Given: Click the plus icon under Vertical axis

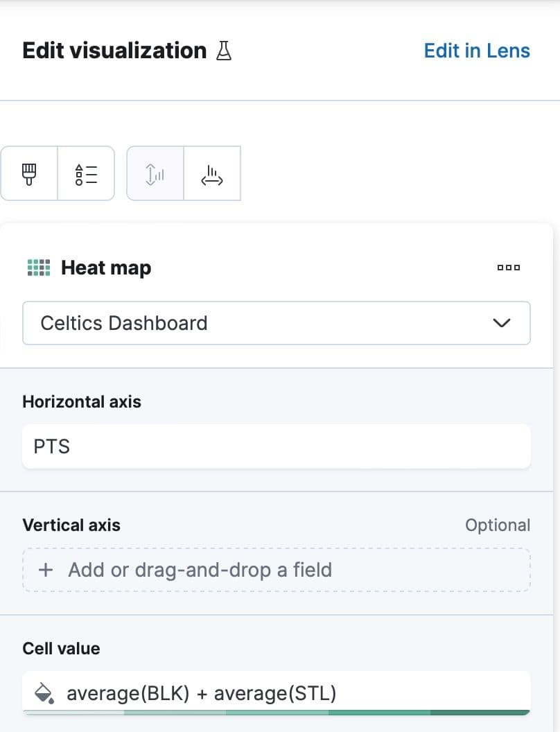Looking at the screenshot, I should coord(46,570).
